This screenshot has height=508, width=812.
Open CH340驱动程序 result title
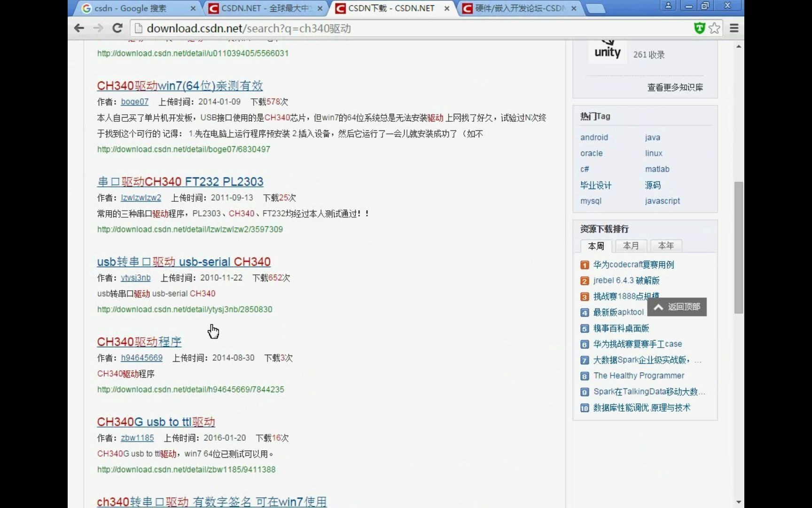click(139, 342)
